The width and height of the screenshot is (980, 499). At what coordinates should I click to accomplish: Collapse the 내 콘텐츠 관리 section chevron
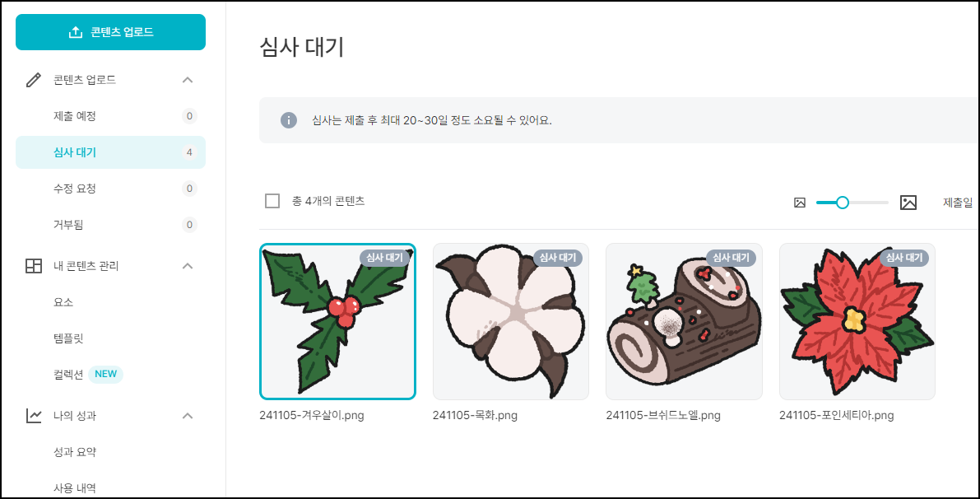[x=187, y=266]
